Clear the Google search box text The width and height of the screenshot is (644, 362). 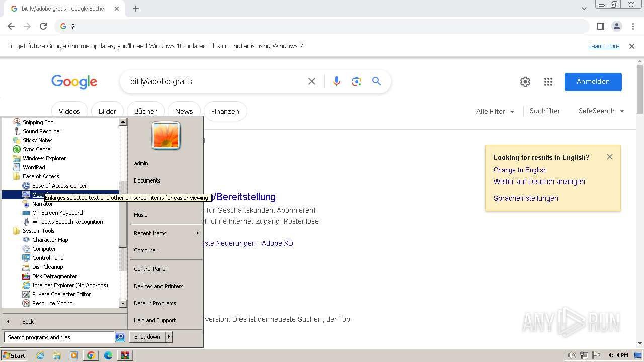[x=312, y=81]
